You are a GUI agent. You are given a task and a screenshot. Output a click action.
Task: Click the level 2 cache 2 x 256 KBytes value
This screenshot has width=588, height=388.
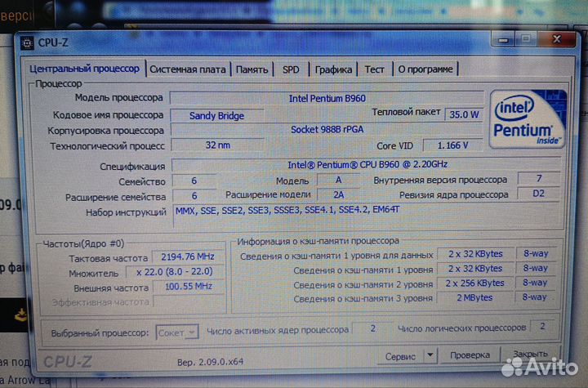coord(474,283)
